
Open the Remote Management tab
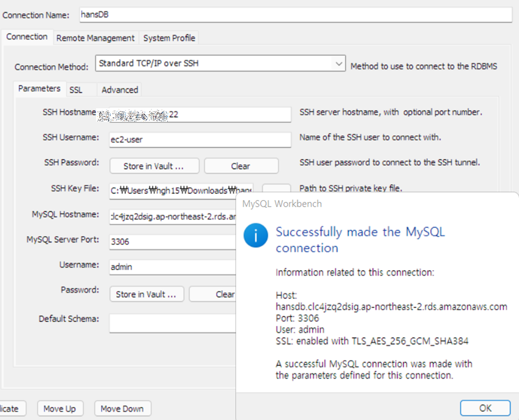point(95,38)
